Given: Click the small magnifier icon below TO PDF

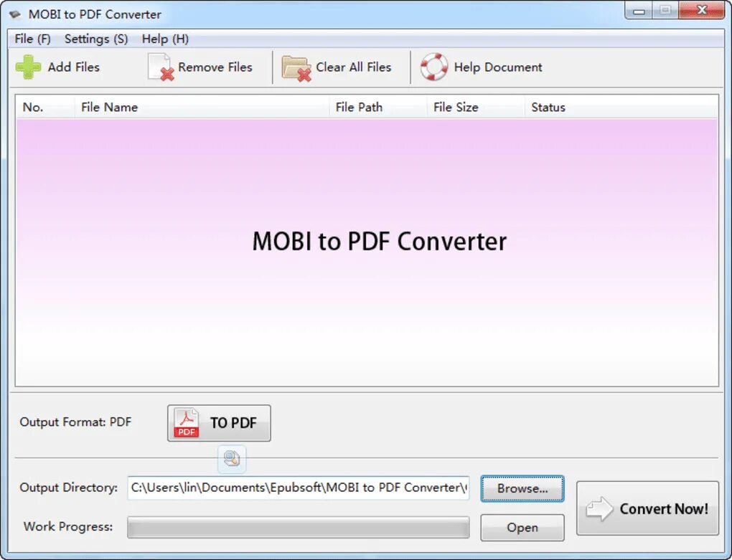Looking at the screenshot, I should point(232,459).
